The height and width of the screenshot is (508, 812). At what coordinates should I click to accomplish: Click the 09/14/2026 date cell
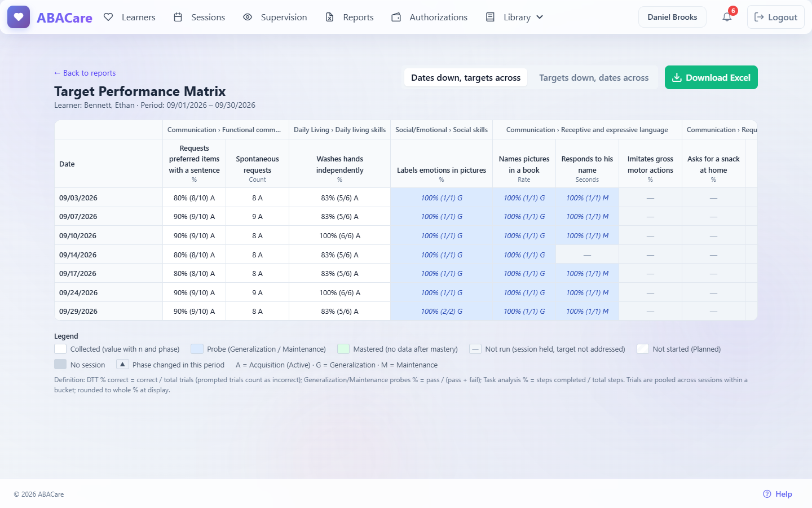coord(108,255)
